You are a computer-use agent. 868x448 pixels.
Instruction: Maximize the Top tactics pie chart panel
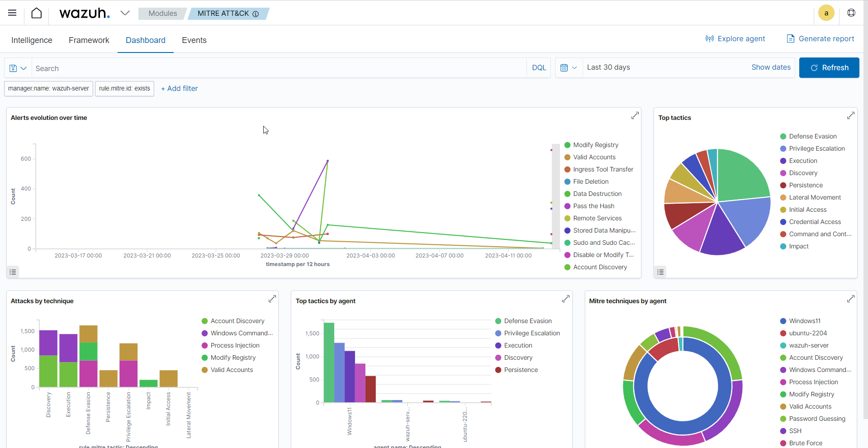tap(850, 116)
